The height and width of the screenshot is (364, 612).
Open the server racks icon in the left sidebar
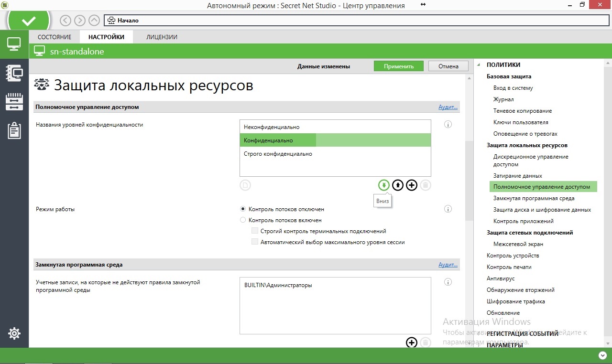click(x=14, y=102)
